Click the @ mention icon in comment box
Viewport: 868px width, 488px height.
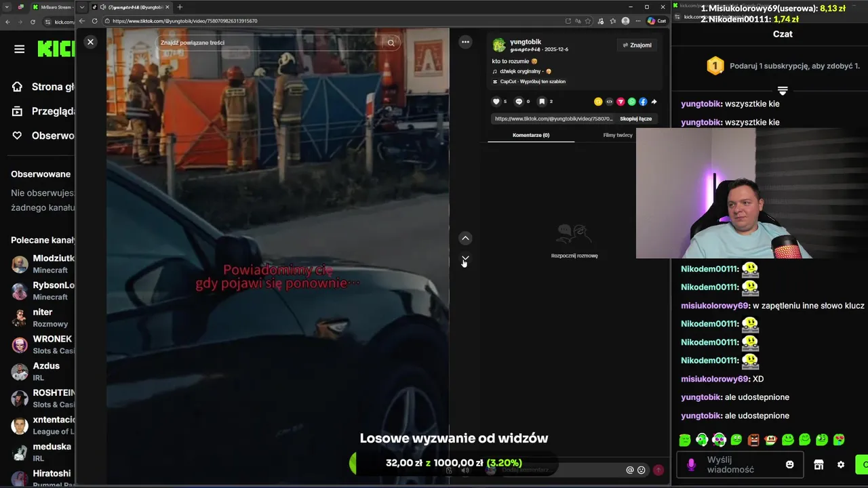(630, 470)
